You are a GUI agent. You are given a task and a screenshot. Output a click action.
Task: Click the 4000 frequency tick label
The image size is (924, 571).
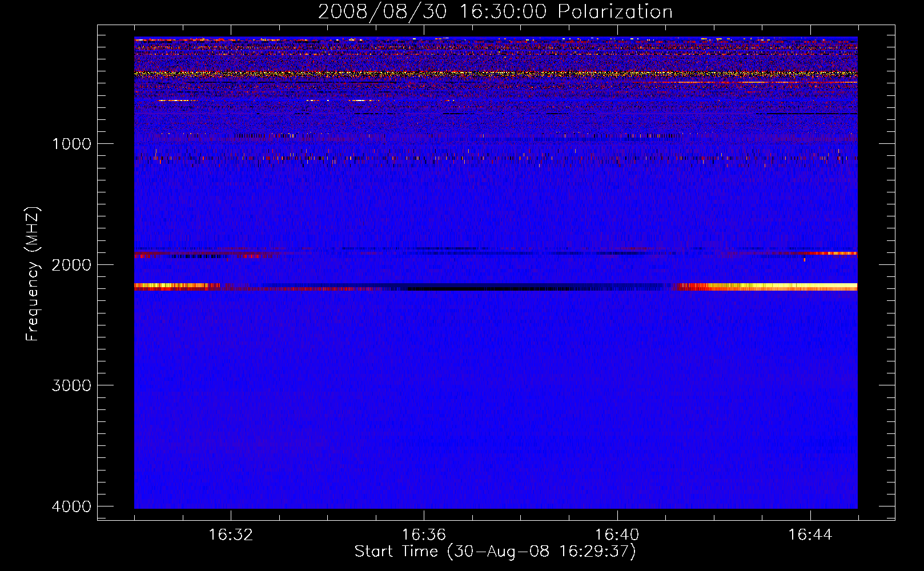pos(71,506)
